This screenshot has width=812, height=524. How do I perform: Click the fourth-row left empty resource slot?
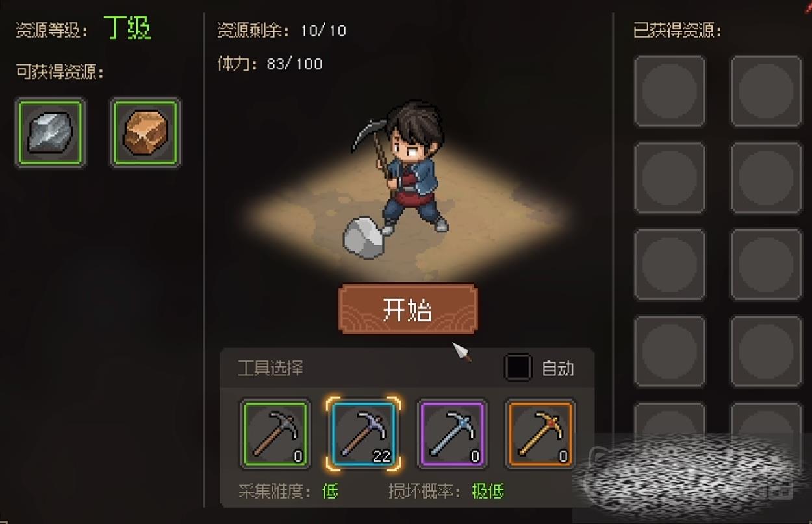(670, 351)
